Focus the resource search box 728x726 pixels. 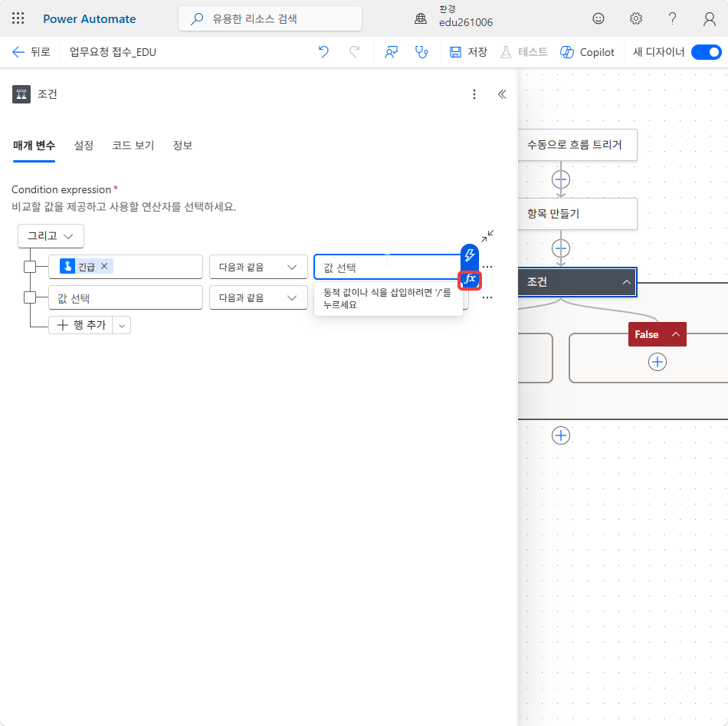tap(271, 18)
